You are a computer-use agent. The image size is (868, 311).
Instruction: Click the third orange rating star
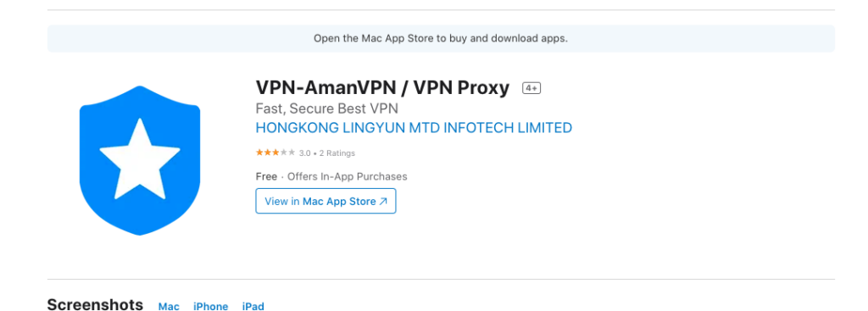click(275, 153)
